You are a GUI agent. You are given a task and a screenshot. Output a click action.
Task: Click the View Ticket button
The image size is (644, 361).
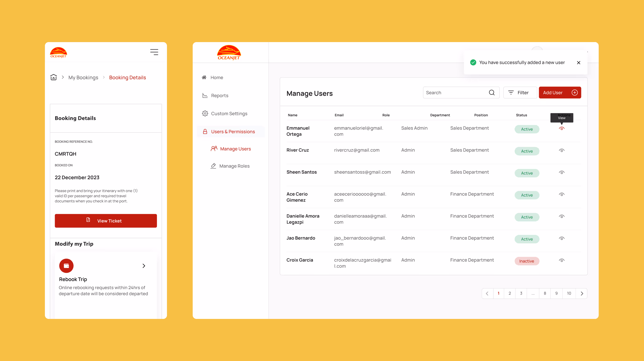(105, 221)
